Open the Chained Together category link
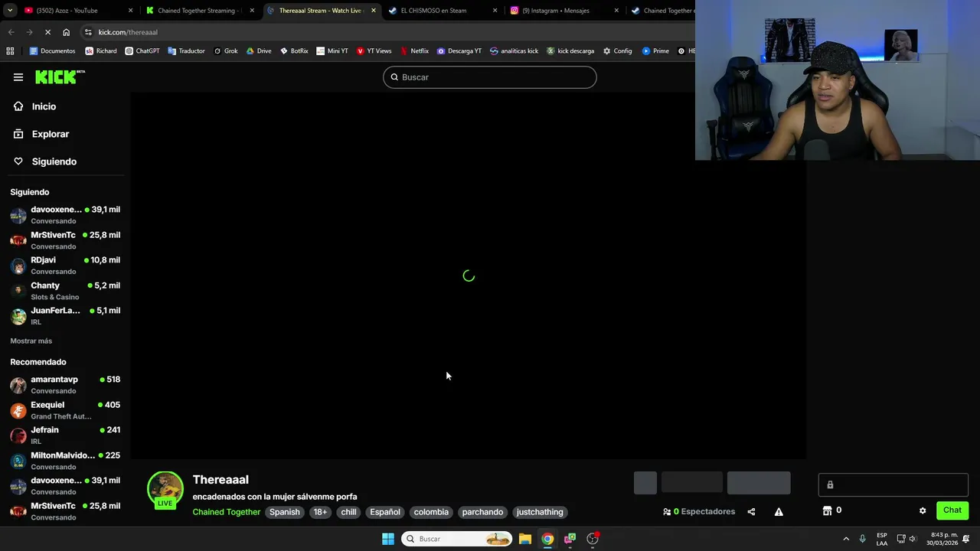980x551 pixels. coord(227,512)
